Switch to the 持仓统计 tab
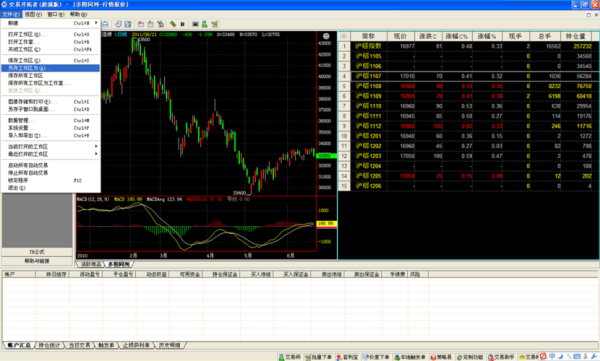 pyautogui.click(x=50, y=345)
